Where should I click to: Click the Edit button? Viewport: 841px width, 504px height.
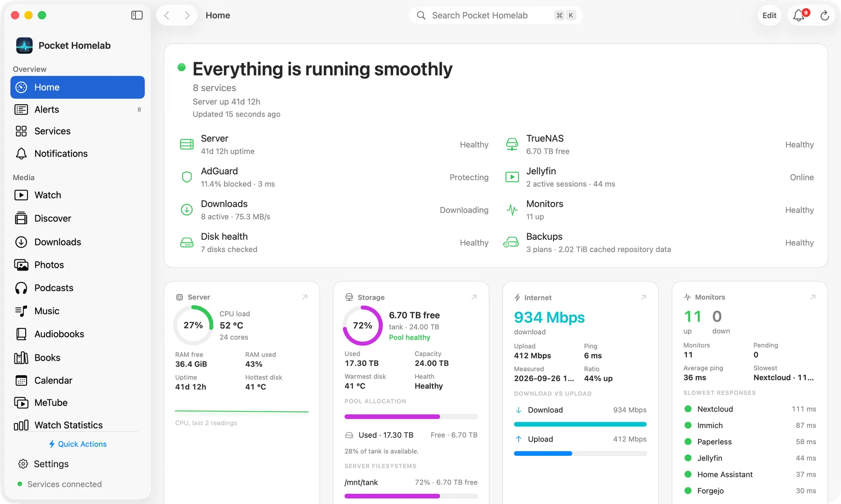(x=769, y=15)
